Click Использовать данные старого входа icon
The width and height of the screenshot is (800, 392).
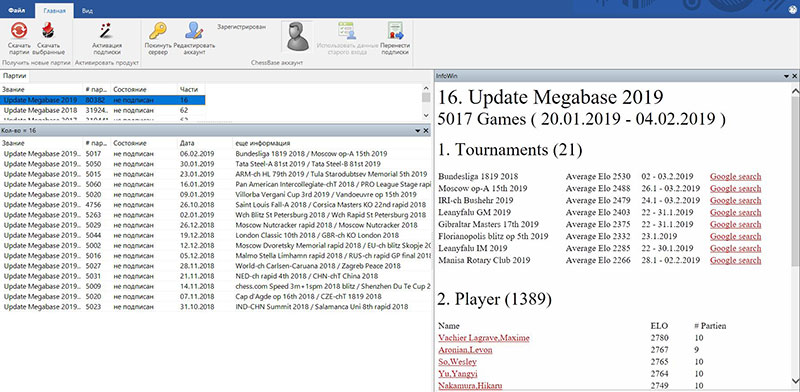348,32
